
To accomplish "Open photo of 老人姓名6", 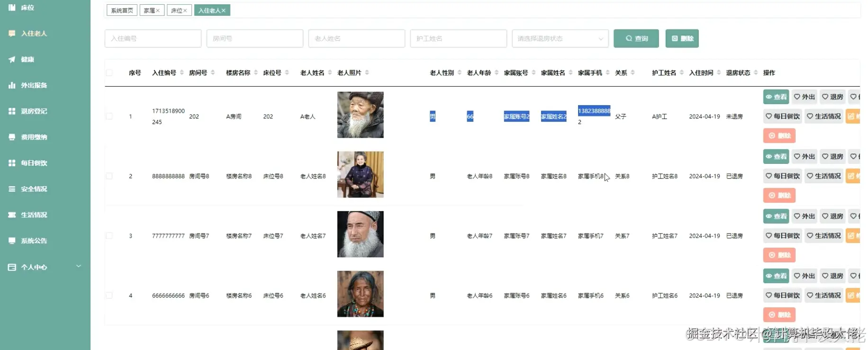I will (x=361, y=294).
